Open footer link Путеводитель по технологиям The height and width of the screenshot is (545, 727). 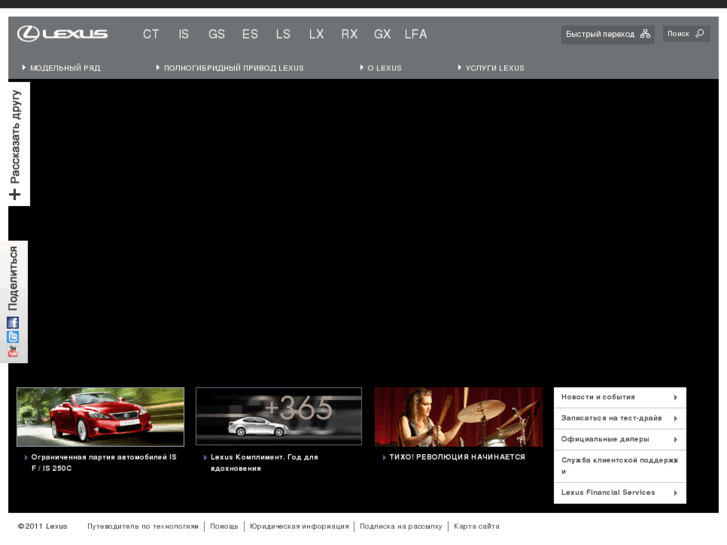pos(143,526)
